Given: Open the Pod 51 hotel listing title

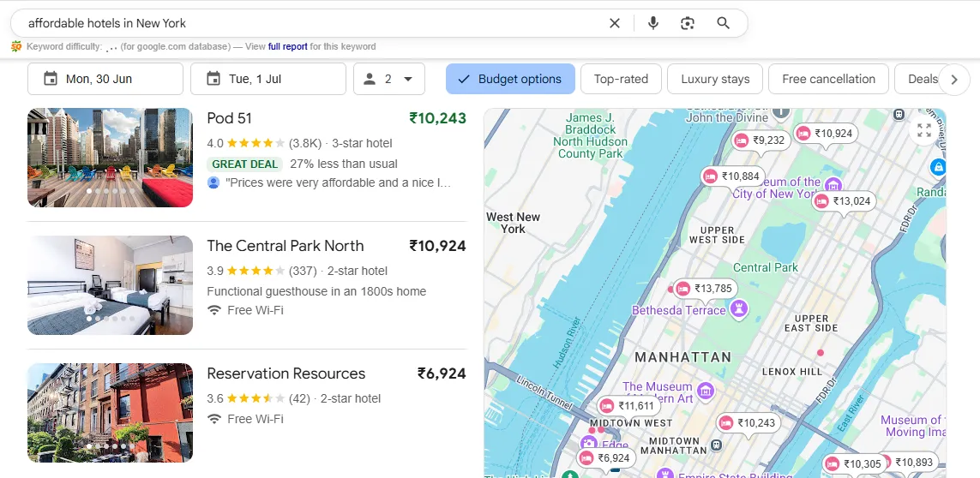Looking at the screenshot, I should [230, 118].
